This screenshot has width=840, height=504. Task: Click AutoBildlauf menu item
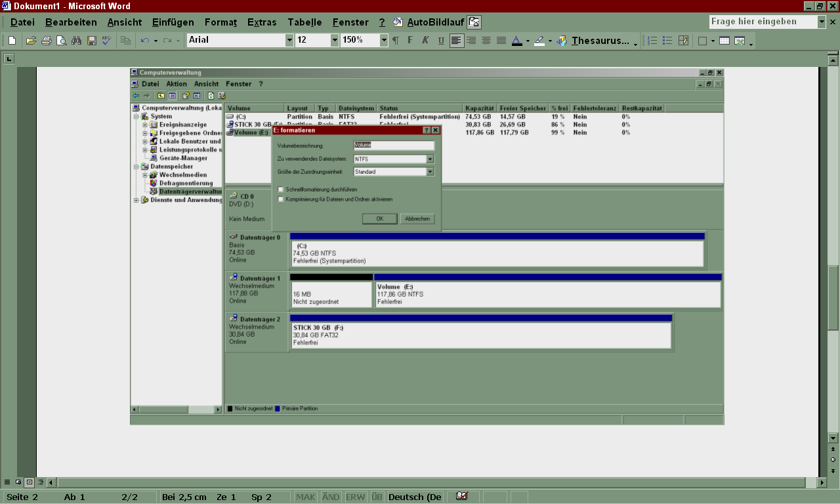point(435,22)
